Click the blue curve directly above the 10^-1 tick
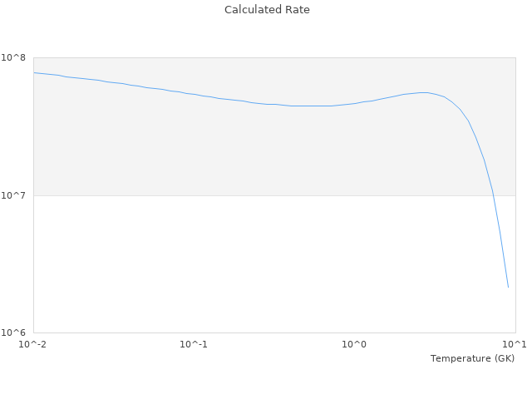The width and height of the screenshot is (532, 399). [x=194, y=94]
